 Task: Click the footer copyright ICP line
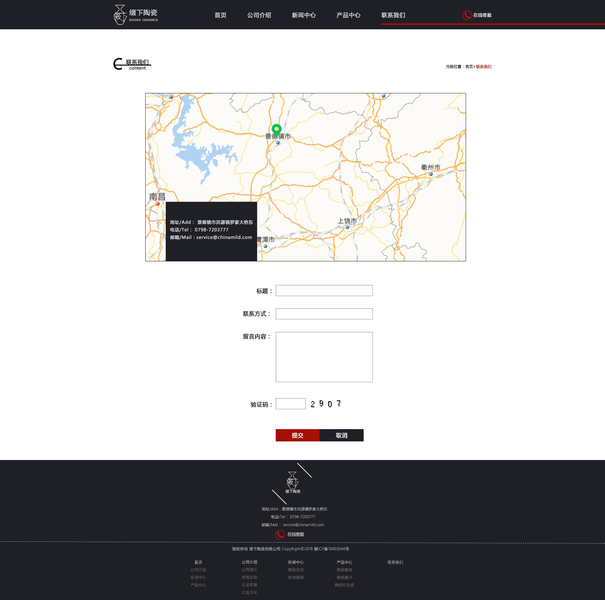[291, 549]
